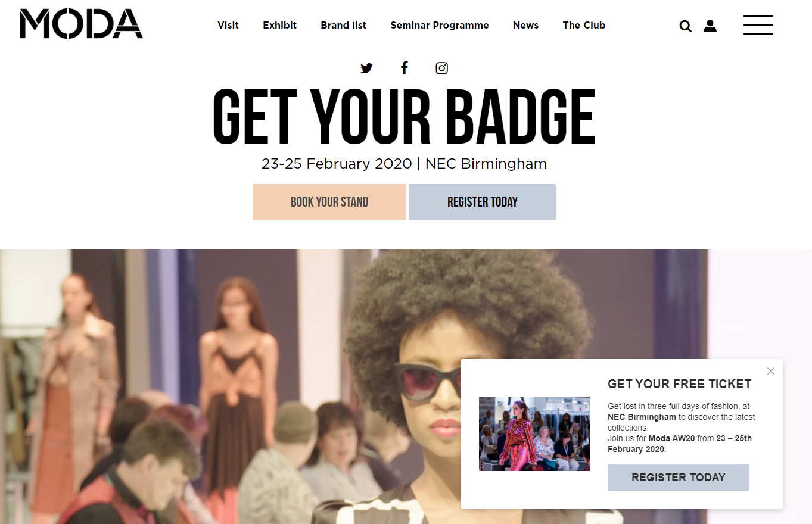The width and height of the screenshot is (812, 524).
Task: Open the Visit menu item
Action: (228, 25)
